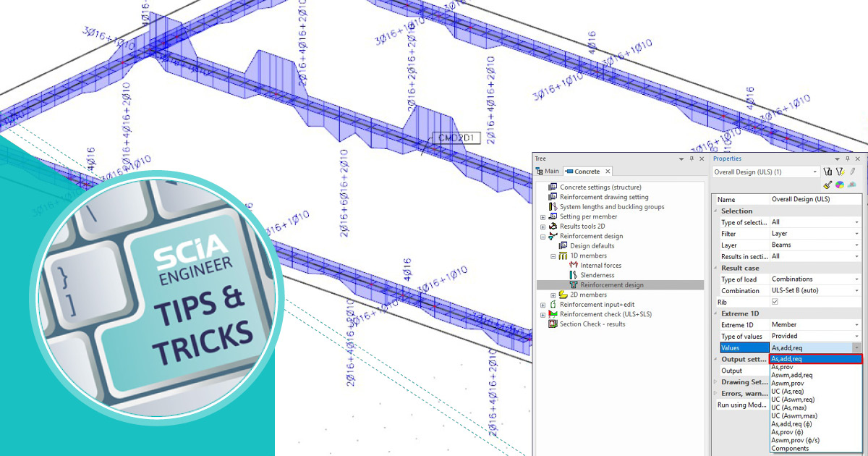Open the Combination dropdown showing ULS-Set B
Screen dimensions: 868x456
point(858,290)
